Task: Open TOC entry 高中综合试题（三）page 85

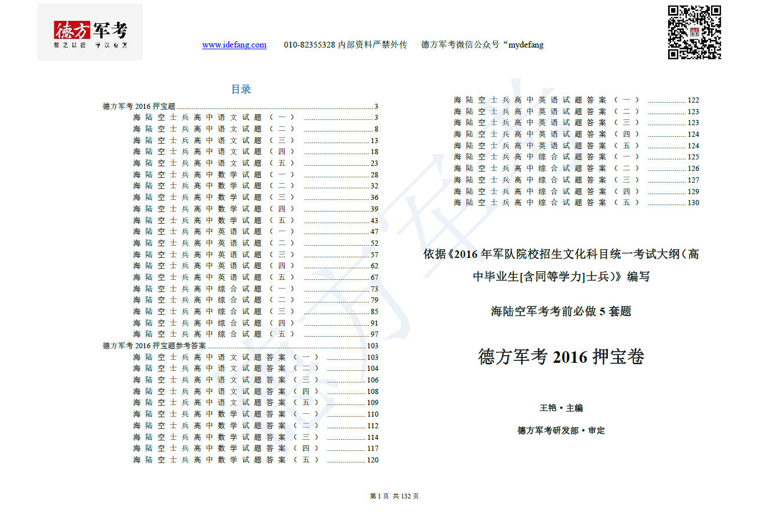Action: [x=256, y=311]
